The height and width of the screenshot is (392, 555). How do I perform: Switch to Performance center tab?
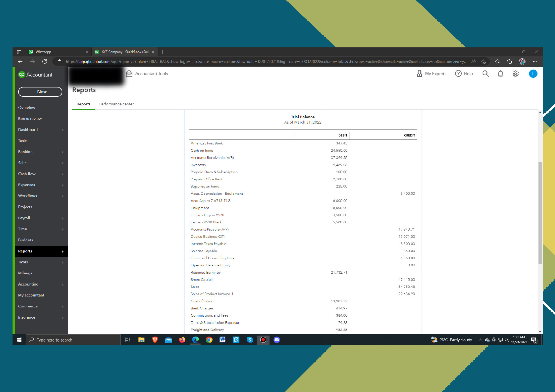click(116, 104)
